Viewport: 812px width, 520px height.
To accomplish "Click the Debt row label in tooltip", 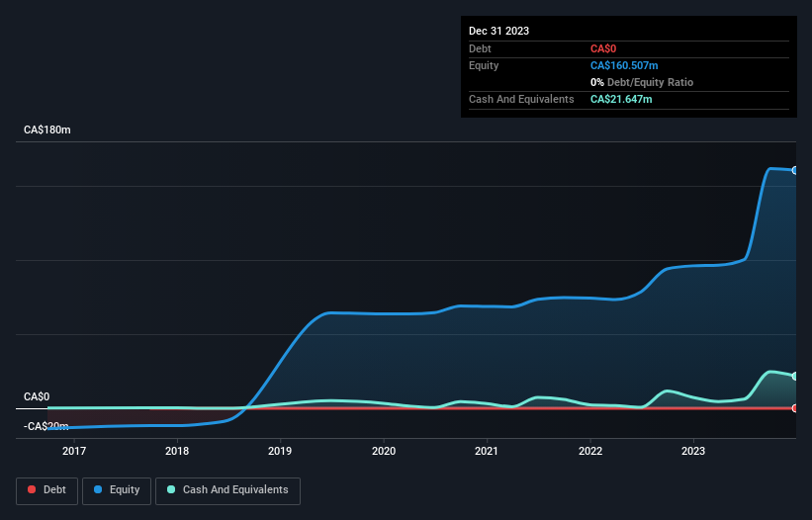I will point(480,48).
